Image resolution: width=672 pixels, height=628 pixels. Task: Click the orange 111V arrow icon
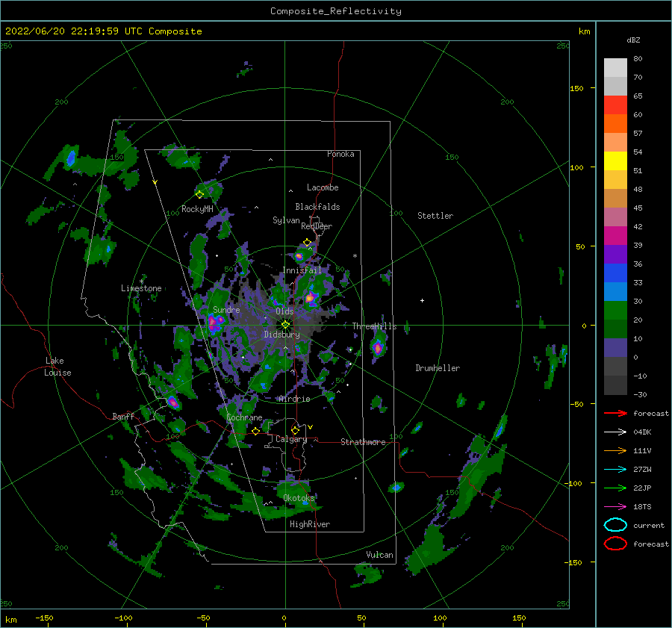pyautogui.click(x=615, y=450)
